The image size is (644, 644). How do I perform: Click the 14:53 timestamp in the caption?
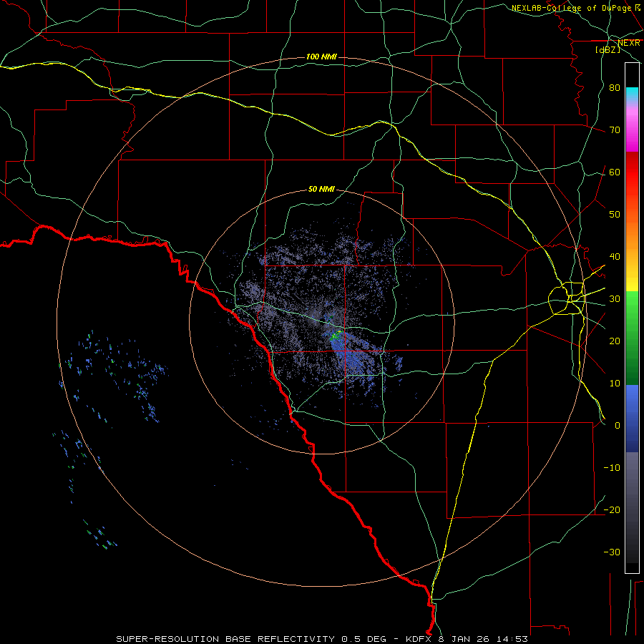pyautogui.click(x=512, y=639)
